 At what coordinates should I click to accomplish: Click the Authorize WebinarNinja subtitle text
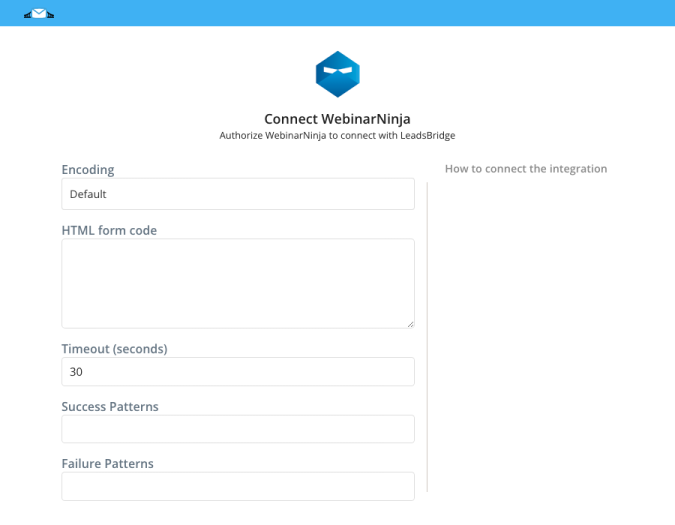[x=337, y=136]
